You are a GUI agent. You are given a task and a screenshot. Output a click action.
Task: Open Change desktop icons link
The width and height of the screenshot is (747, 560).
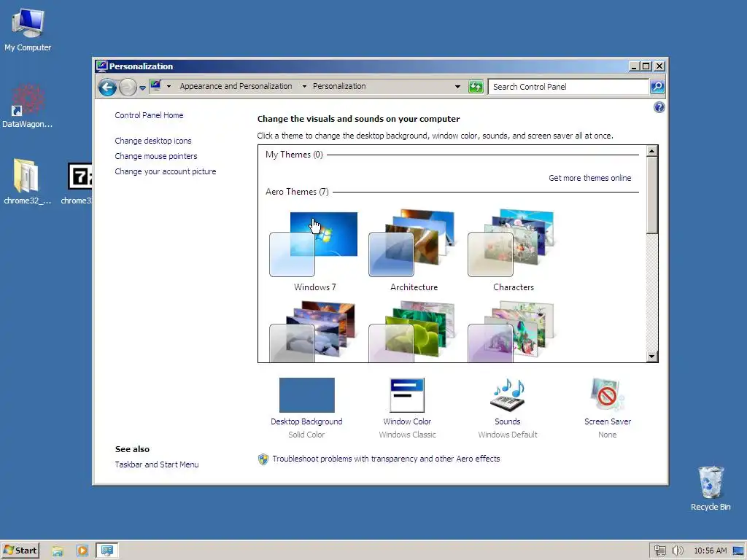pyautogui.click(x=153, y=141)
